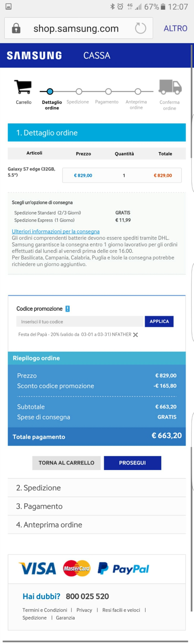Focus the promo code input field

(80, 322)
